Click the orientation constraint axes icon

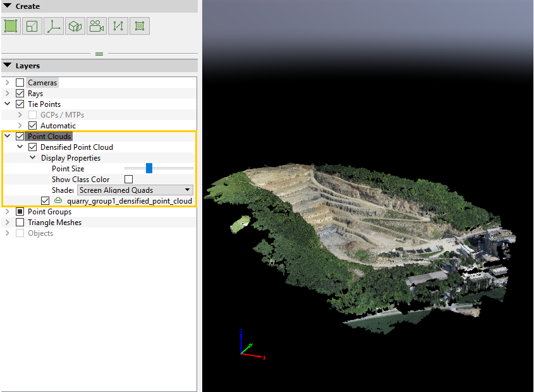(53, 25)
